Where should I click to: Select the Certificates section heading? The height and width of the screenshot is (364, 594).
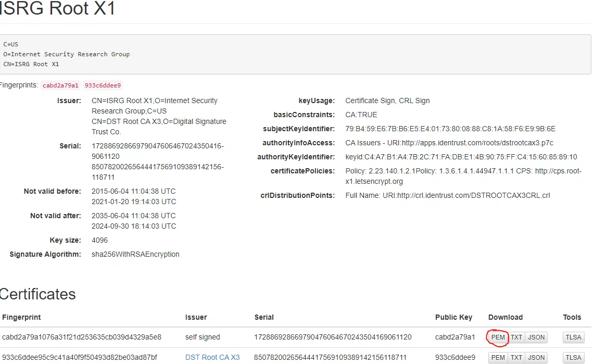tap(37, 294)
